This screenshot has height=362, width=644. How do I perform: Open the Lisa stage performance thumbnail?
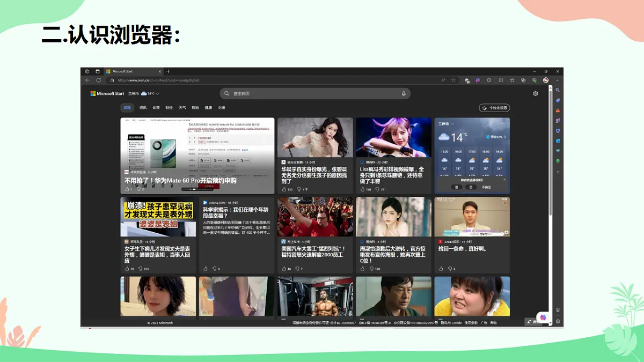(x=393, y=137)
